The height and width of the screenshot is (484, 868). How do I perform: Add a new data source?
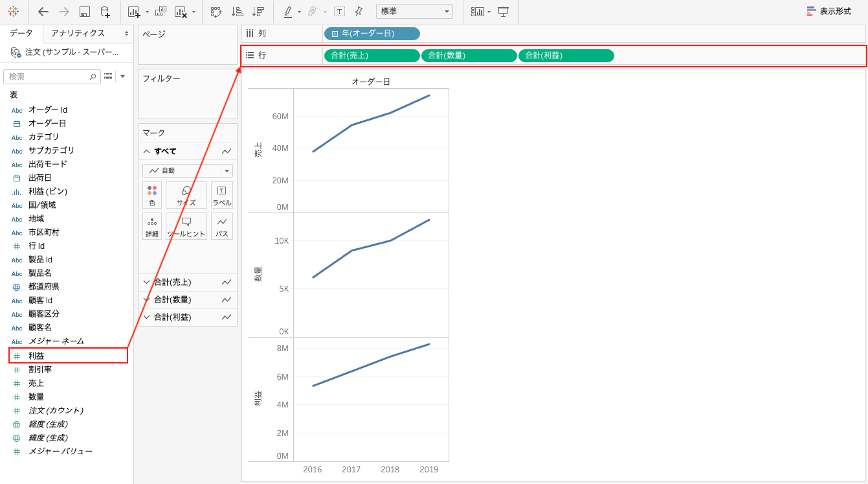click(105, 12)
